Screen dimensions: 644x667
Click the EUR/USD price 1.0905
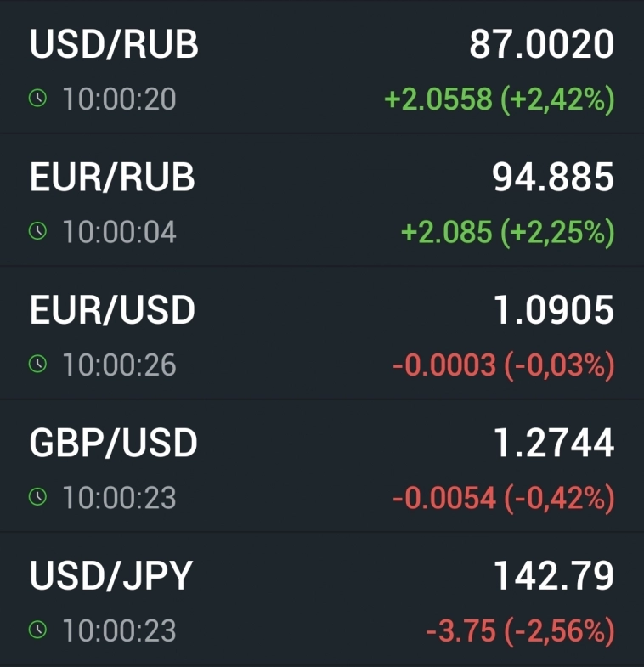point(553,310)
